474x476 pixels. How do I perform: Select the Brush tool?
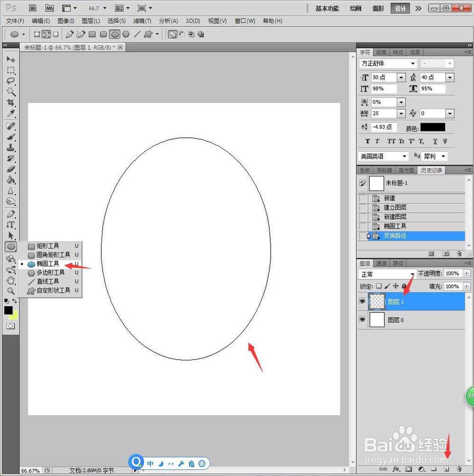point(10,137)
